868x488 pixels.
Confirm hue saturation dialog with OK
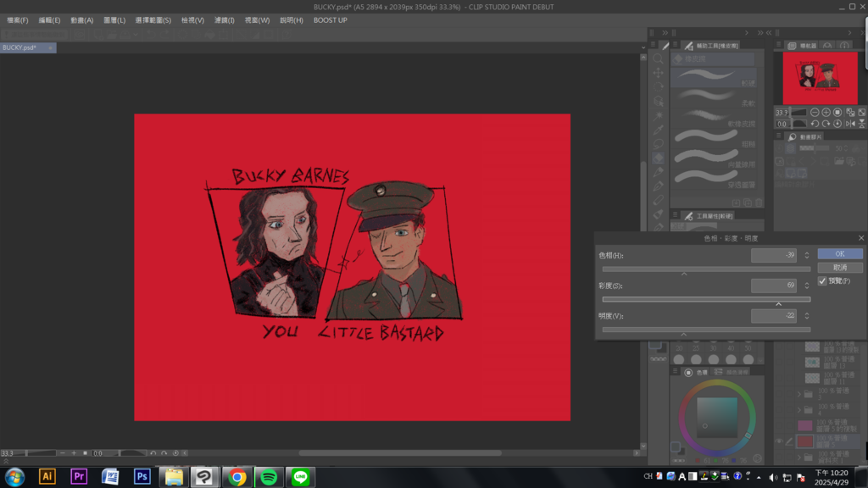click(x=840, y=253)
